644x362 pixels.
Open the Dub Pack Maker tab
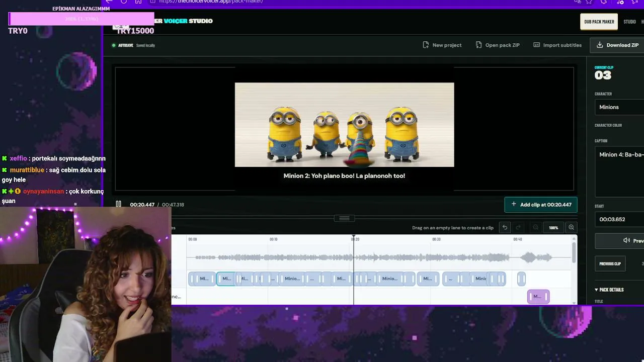point(599,22)
